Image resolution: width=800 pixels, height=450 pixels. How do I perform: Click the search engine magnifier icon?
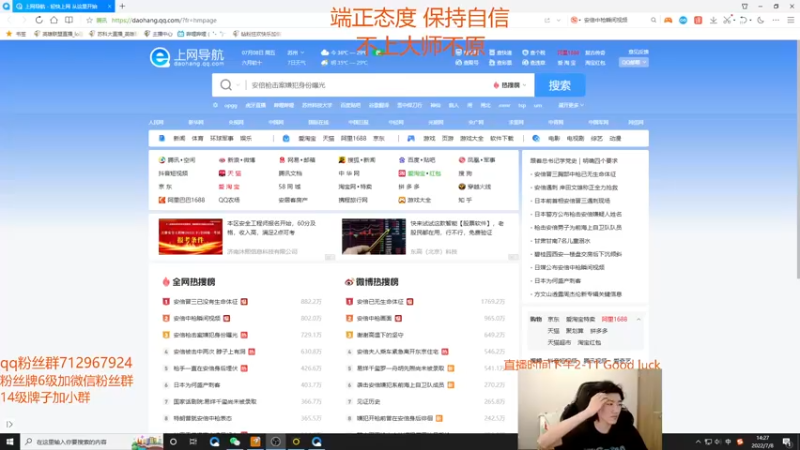pyautogui.click(x=226, y=85)
